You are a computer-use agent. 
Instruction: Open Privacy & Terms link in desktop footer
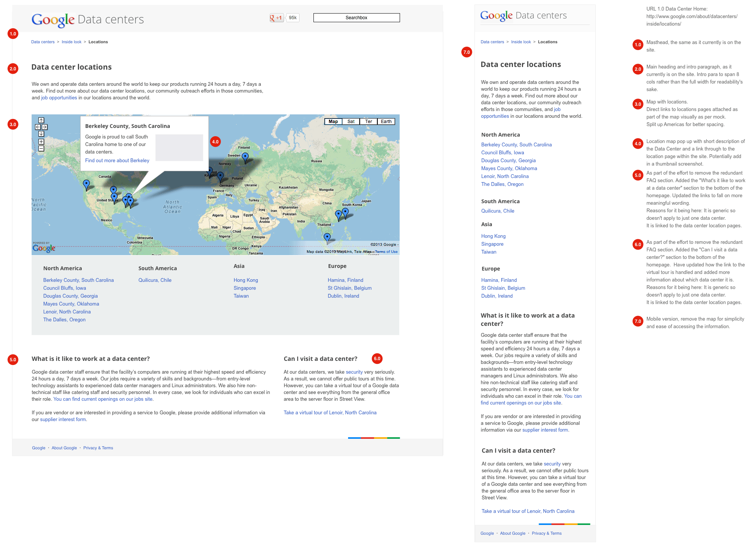(98, 448)
